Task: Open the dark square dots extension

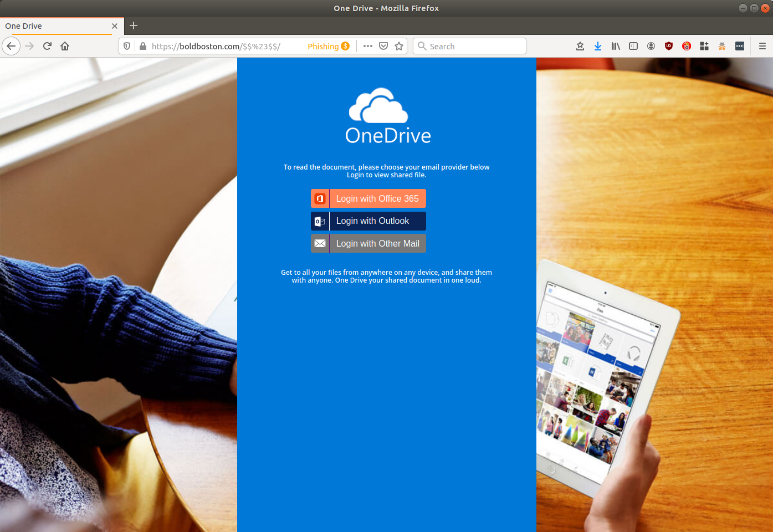Action: coord(740,46)
